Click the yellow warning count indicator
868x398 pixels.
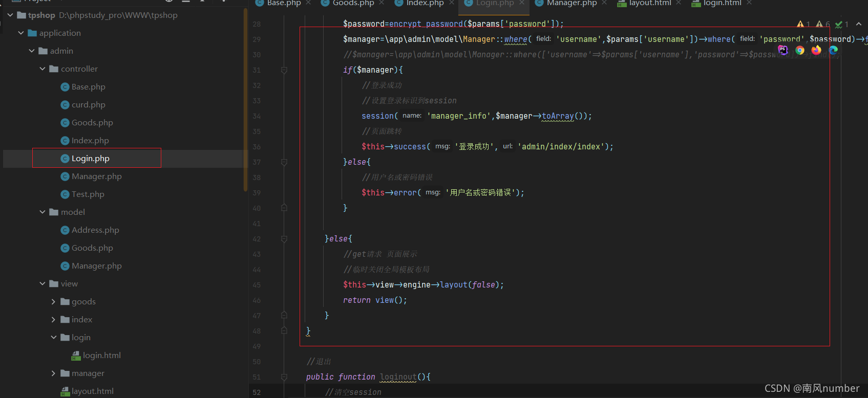coord(803,24)
